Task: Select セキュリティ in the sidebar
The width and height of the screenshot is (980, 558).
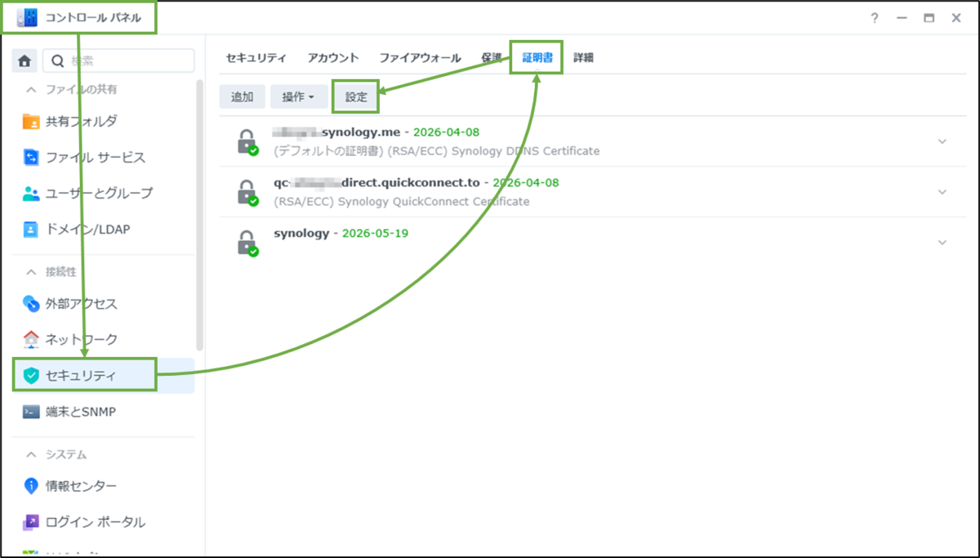Action: click(104, 376)
